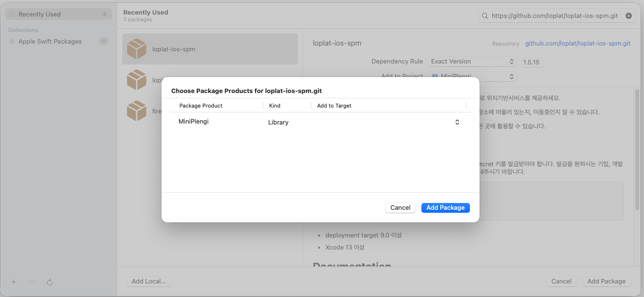The height and width of the screenshot is (297, 644).
Task: Click the refresh collections icon
Action: click(x=49, y=282)
